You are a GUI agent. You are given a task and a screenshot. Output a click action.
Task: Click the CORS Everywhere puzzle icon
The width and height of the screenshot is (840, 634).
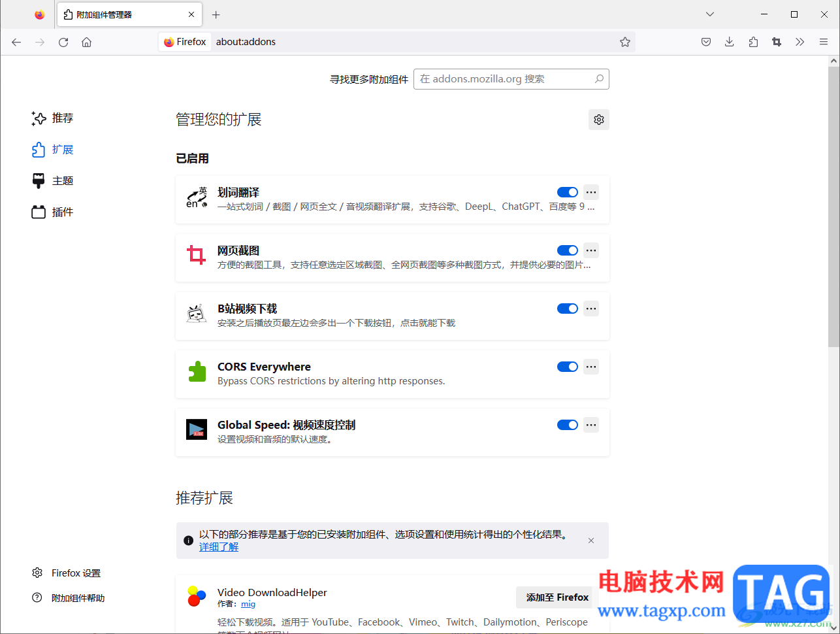tap(197, 372)
